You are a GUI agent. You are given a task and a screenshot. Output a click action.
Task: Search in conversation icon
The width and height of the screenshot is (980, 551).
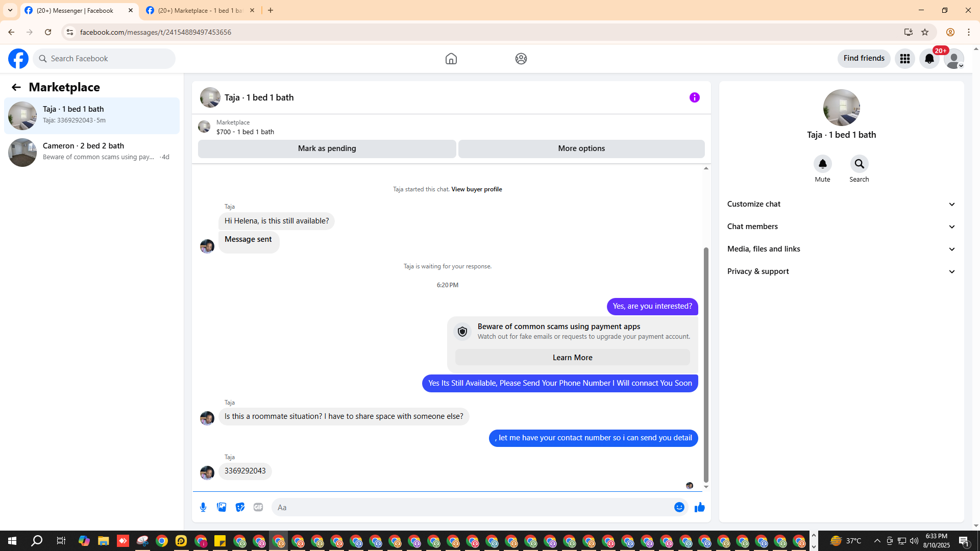click(859, 164)
